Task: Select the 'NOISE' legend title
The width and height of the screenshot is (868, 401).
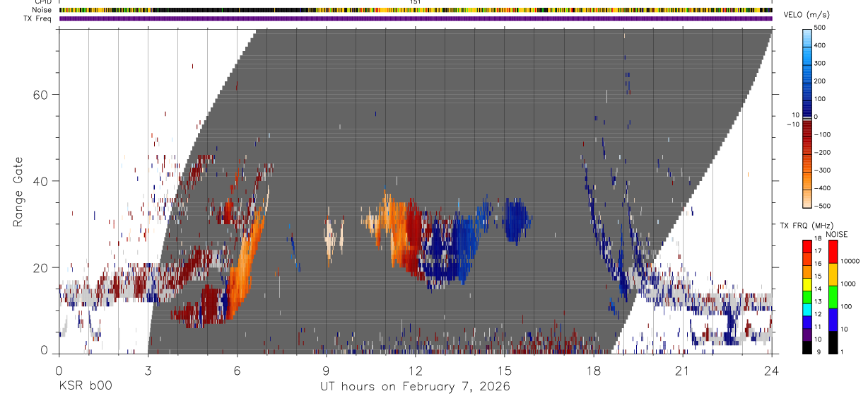Action: (837, 234)
